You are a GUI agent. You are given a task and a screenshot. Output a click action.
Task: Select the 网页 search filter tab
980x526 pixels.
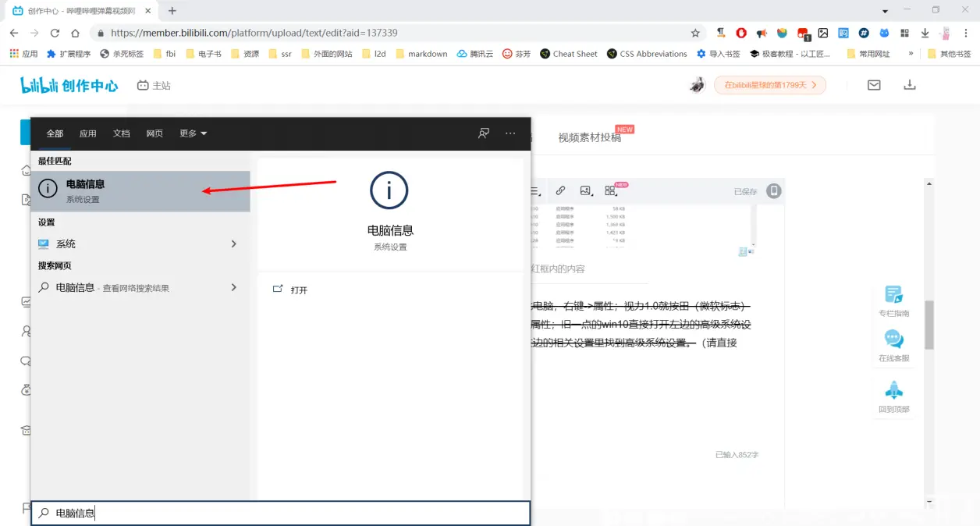point(154,133)
